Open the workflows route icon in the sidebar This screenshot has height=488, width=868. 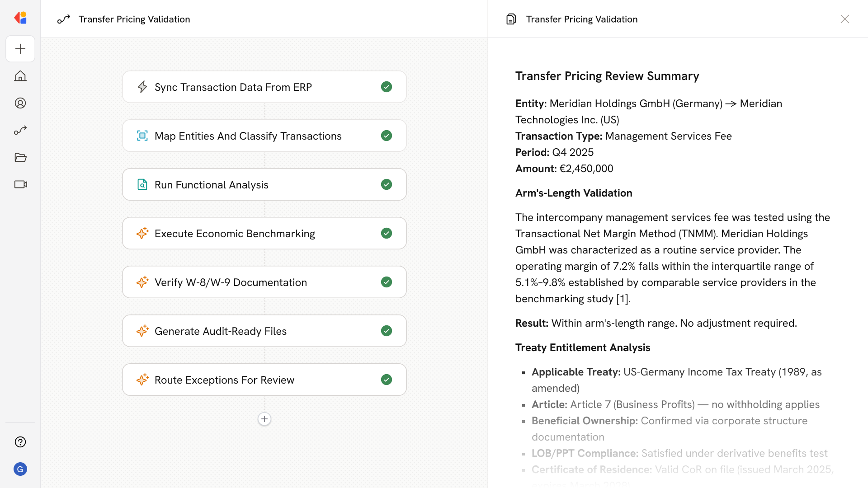20,130
